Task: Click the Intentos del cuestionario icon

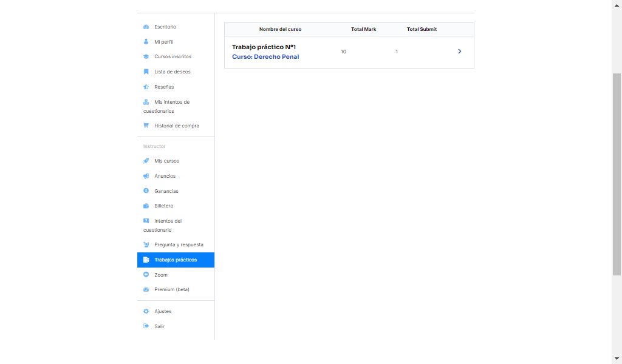Action: [146, 221]
